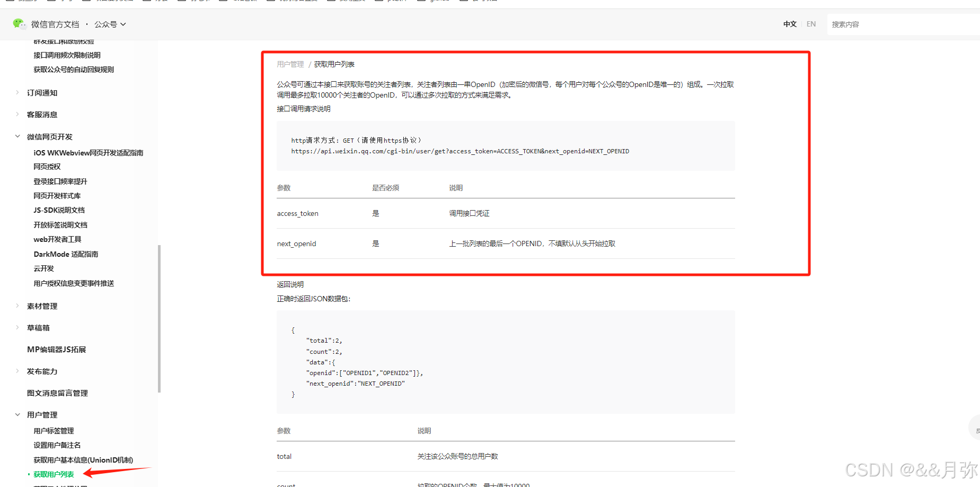Open 登录接口频率提升 page
980x487 pixels.
(x=60, y=181)
